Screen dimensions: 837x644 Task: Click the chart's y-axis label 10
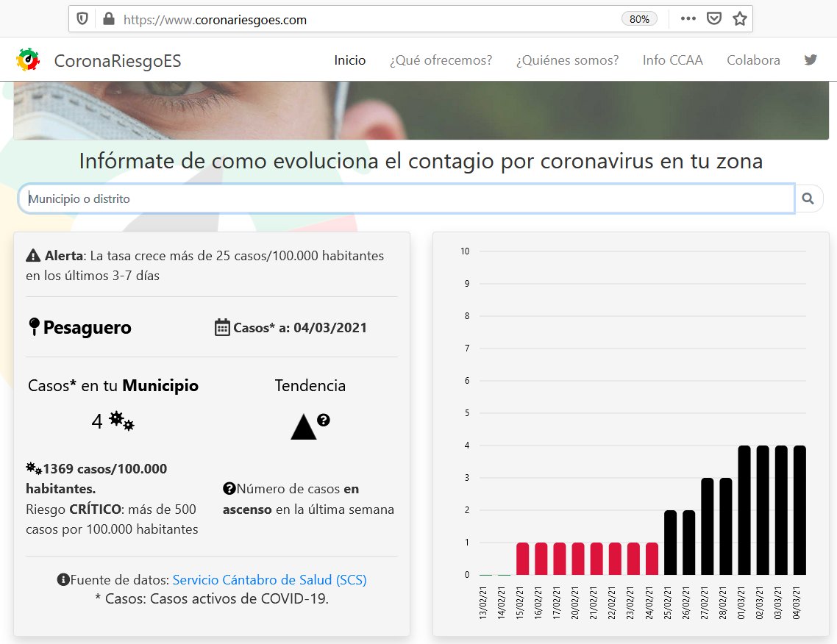click(465, 251)
